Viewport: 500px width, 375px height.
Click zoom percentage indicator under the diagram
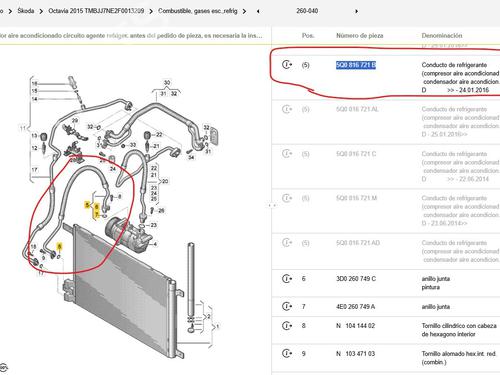[3, 367]
